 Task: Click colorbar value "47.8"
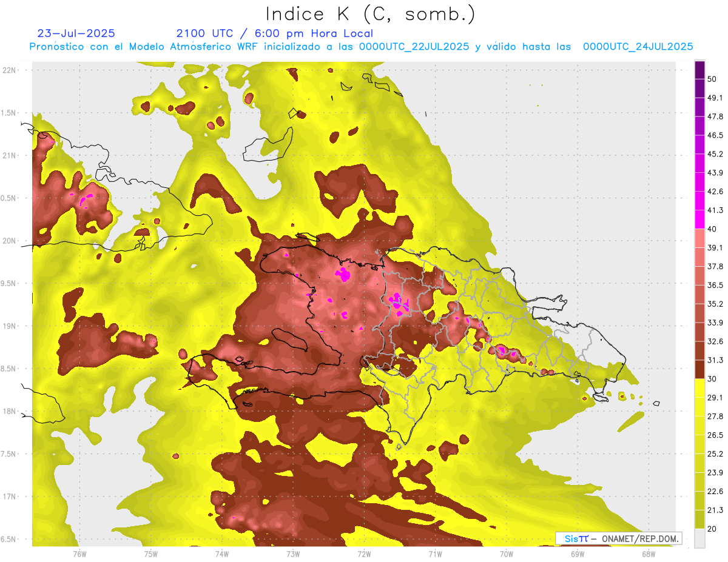pos(715,116)
